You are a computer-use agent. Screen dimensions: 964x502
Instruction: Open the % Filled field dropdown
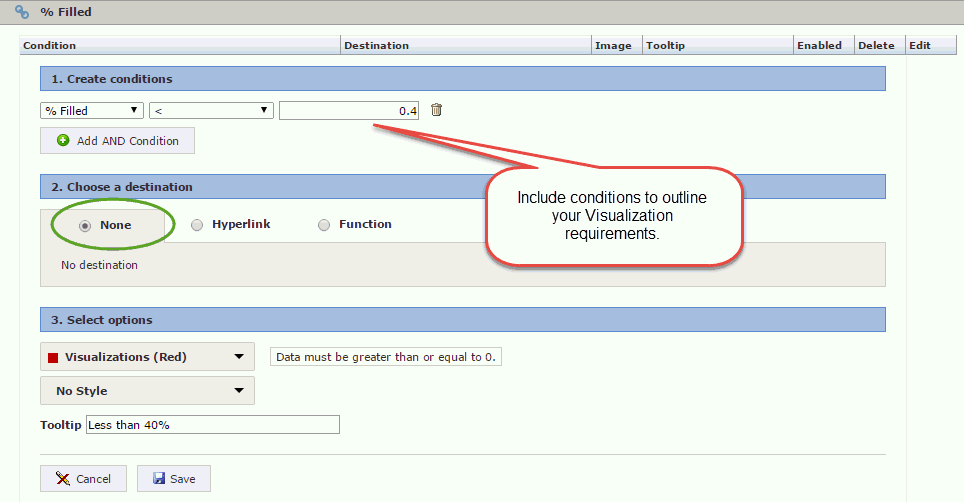[92, 111]
